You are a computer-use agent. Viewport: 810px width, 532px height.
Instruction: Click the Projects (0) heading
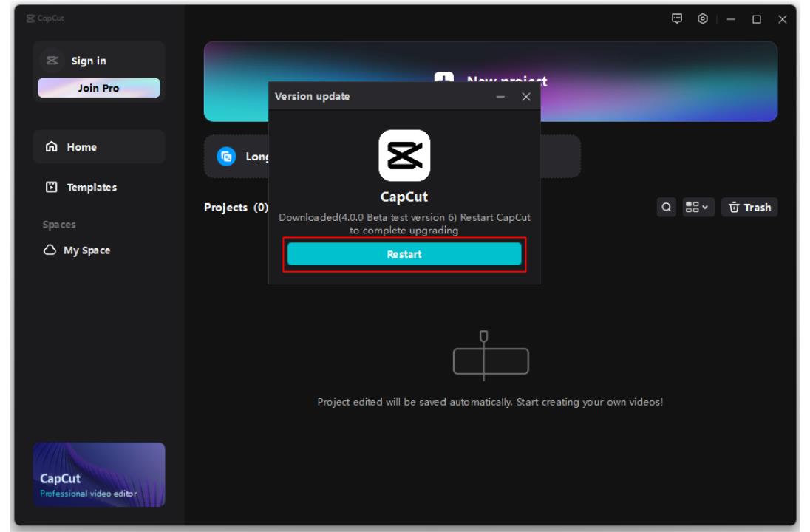(236, 207)
